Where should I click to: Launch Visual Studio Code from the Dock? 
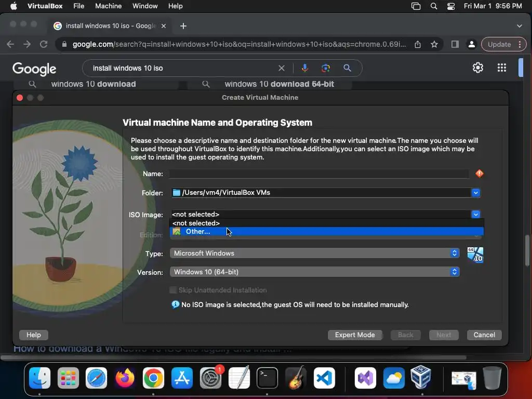click(324, 378)
